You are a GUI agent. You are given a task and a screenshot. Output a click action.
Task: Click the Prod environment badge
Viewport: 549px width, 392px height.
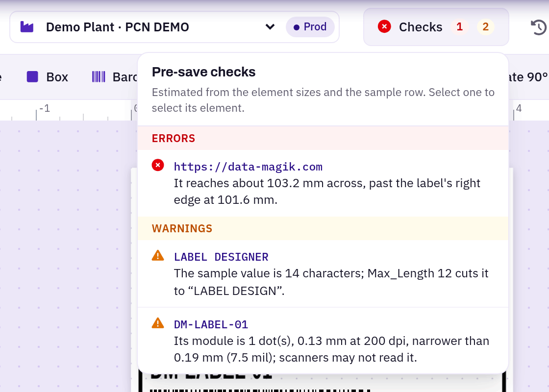click(x=310, y=27)
